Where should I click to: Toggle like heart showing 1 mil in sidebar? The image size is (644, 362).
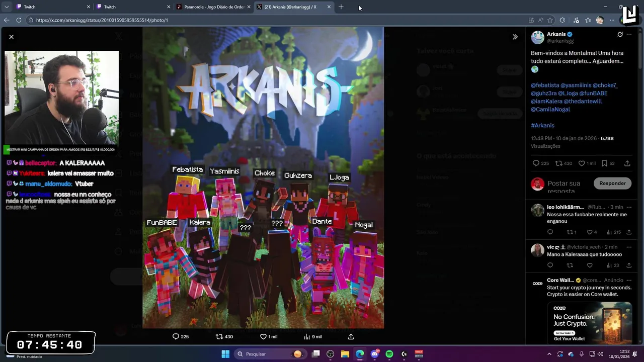(582, 163)
